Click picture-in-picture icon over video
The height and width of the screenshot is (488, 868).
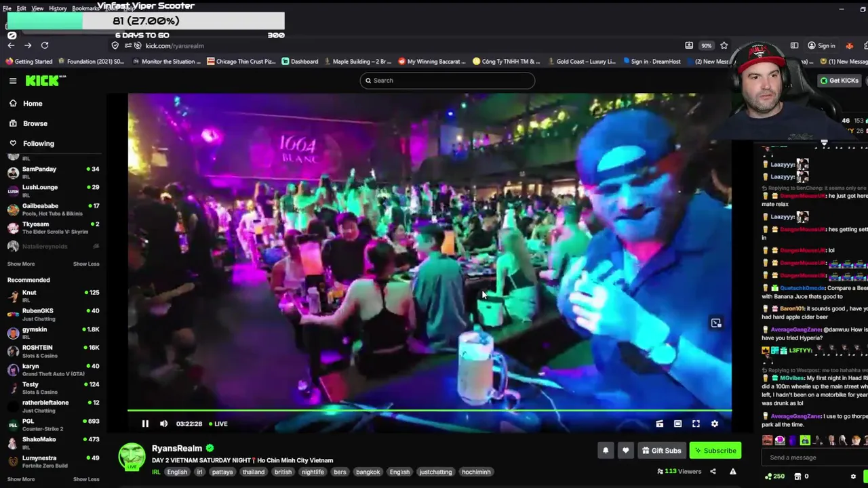(x=716, y=323)
